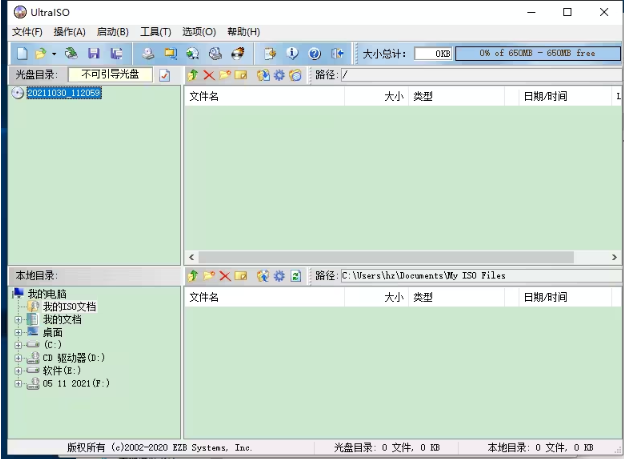
Task: Open the 启动(B) menu
Action: point(113,32)
